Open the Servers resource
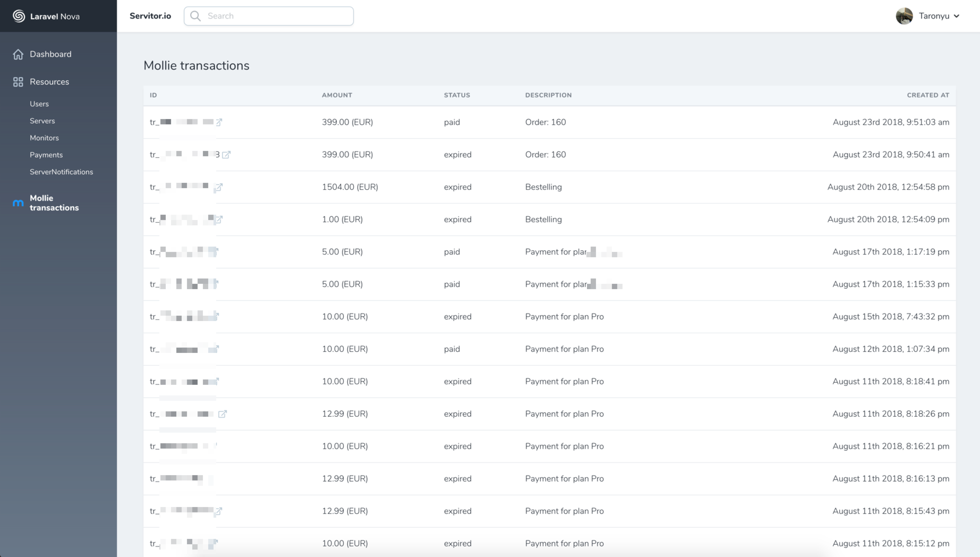Viewport: 980px width, 557px height. point(42,121)
